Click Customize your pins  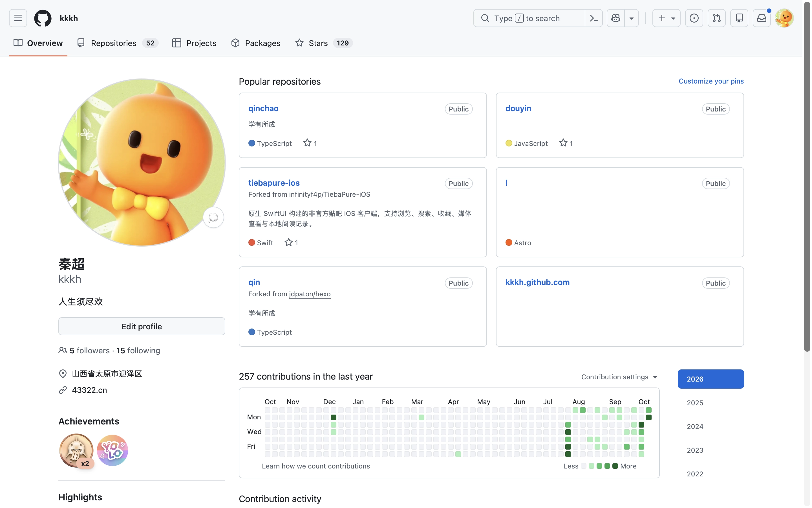711,81
